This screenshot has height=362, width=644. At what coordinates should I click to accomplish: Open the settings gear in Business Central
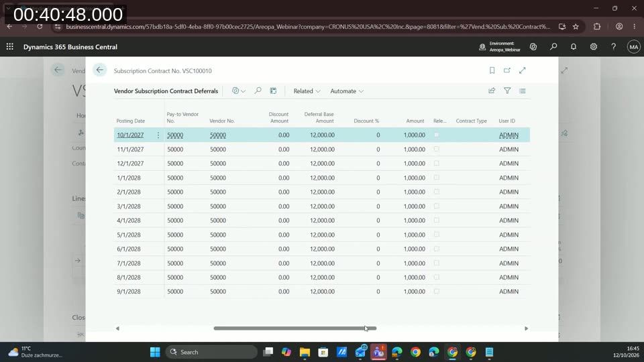[x=594, y=47]
